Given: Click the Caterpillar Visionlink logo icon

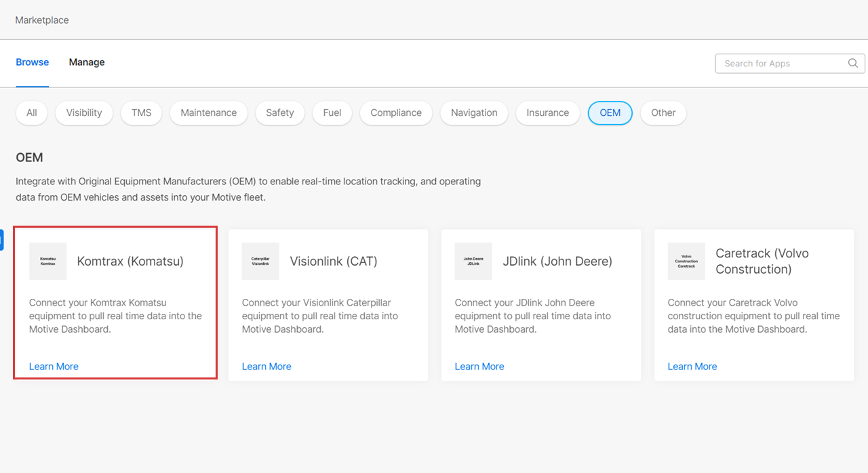Looking at the screenshot, I should pos(260,261).
